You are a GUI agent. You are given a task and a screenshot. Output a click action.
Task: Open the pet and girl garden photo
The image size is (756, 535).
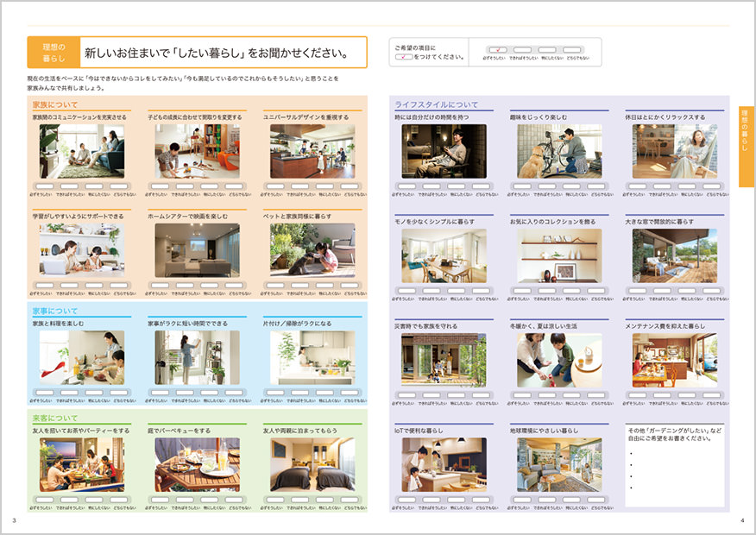point(312,250)
